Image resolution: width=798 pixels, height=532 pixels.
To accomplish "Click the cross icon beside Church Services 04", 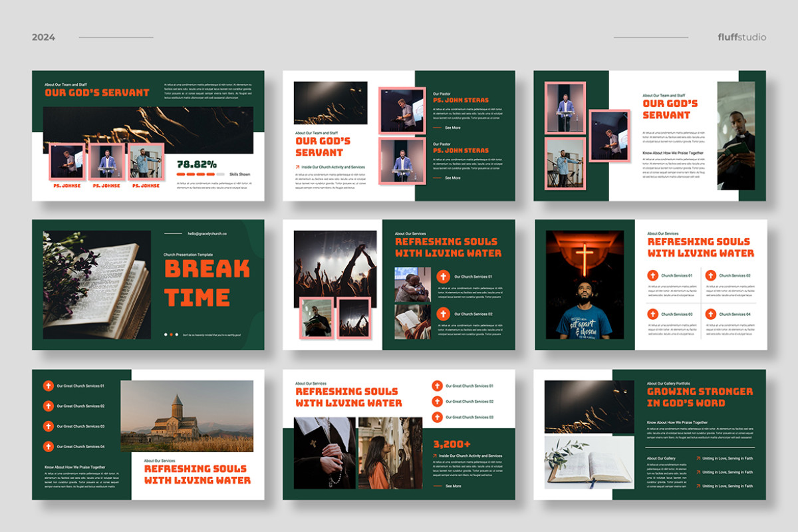I will [x=710, y=314].
